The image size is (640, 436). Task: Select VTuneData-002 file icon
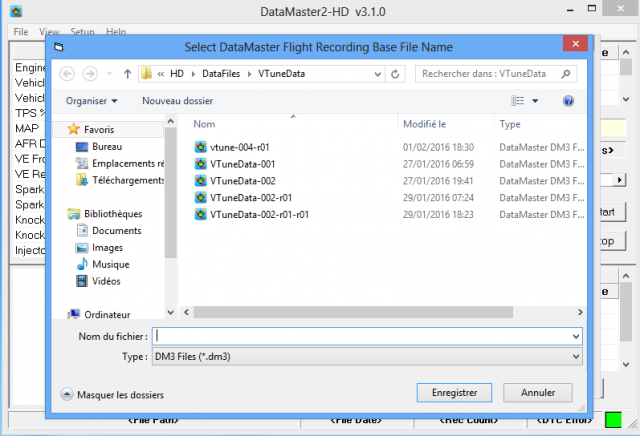click(200, 180)
